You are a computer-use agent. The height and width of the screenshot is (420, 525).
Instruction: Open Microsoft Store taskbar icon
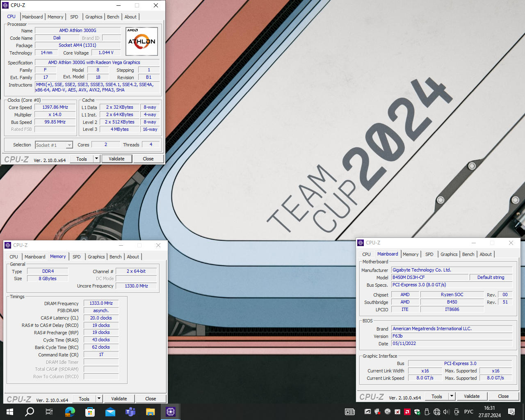pyautogui.click(x=90, y=412)
